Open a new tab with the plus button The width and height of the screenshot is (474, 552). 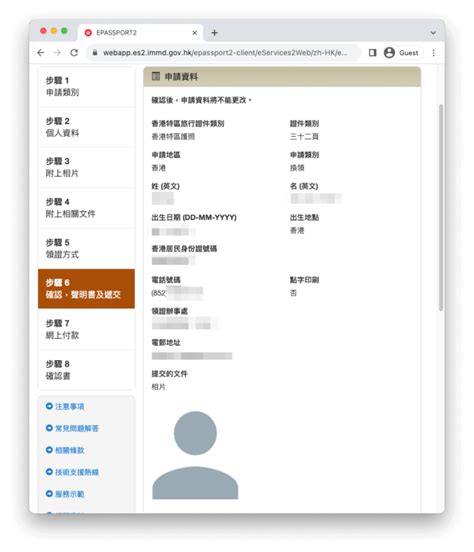click(x=214, y=33)
